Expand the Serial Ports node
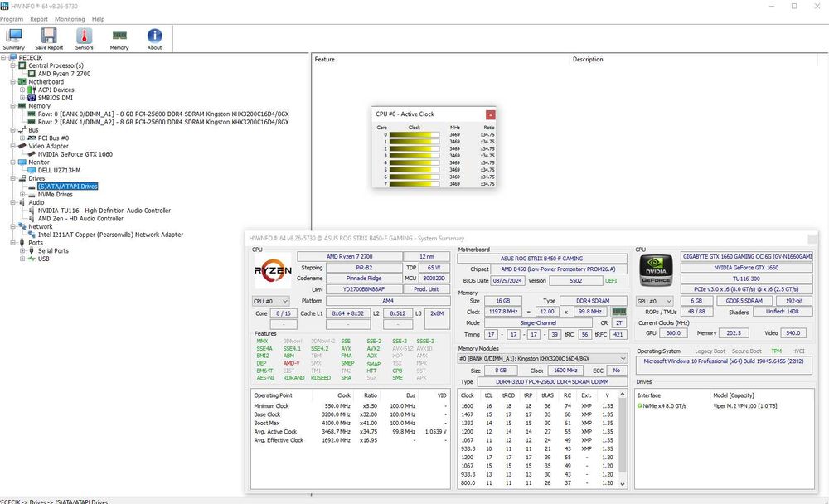Viewport: 829px width, 504px height. pos(22,250)
